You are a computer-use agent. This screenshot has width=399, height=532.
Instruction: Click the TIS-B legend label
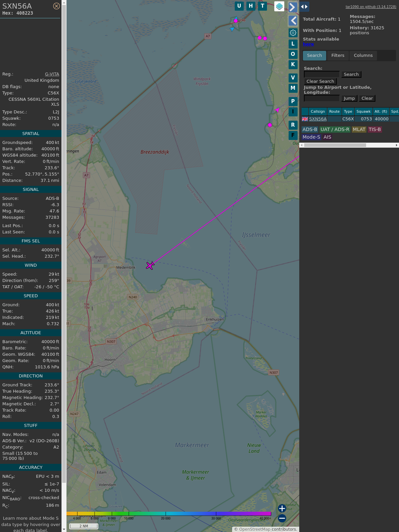375,130
